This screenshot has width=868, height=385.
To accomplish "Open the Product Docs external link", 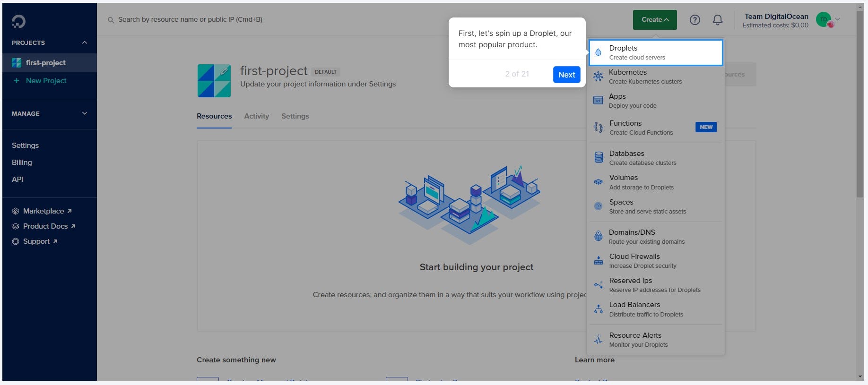I will [49, 226].
